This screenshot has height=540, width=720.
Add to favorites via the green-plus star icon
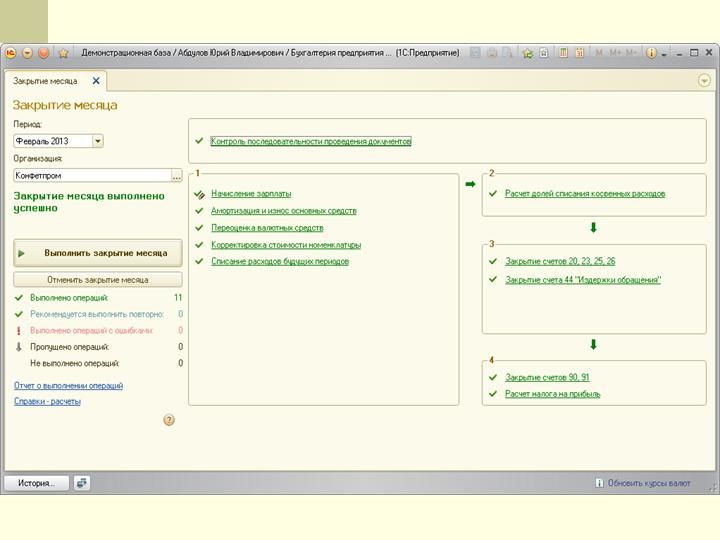point(528,53)
